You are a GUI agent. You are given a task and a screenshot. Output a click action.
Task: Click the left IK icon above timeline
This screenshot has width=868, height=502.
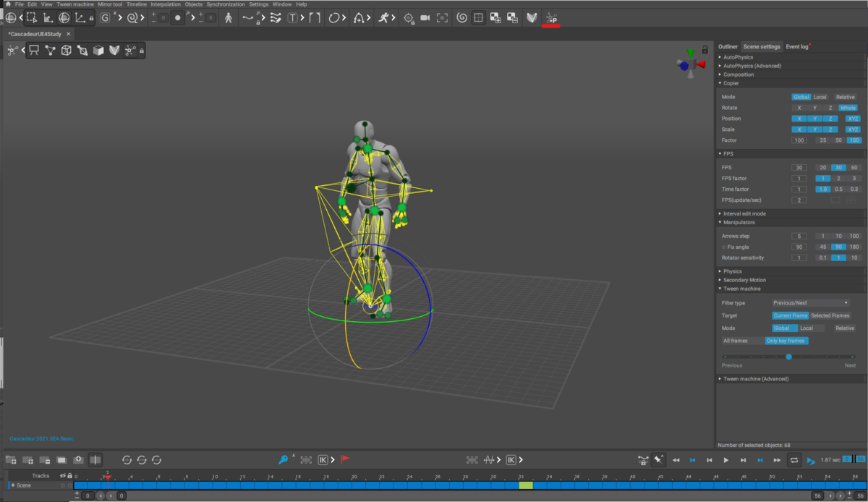(323, 459)
